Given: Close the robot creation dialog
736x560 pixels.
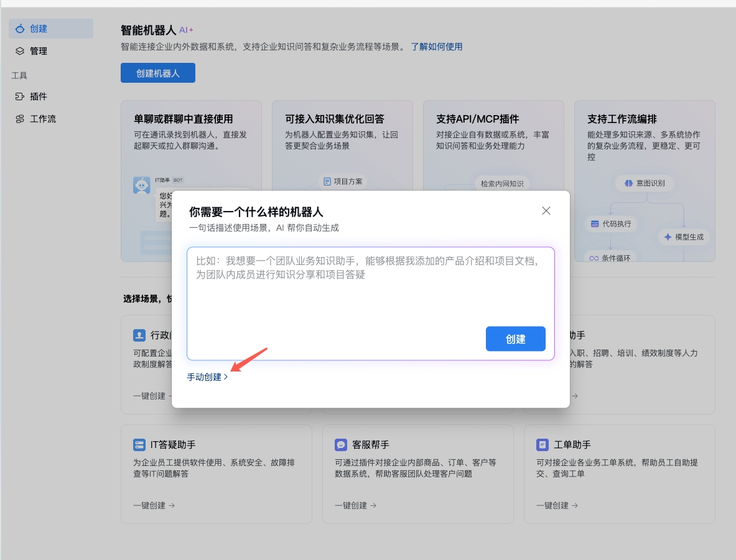Looking at the screenshot, I should tap(546, 211).
